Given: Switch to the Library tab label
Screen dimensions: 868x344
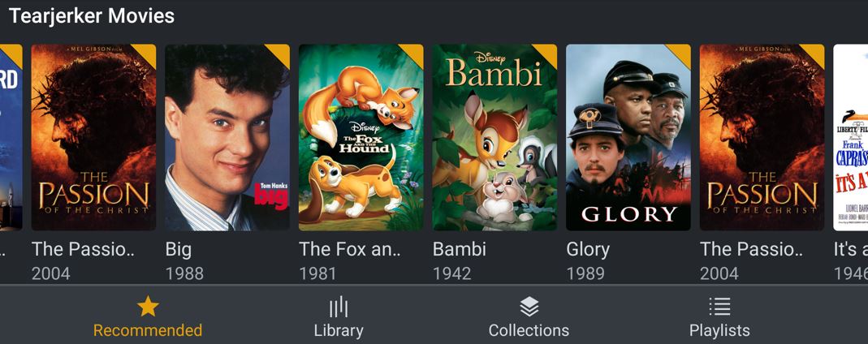Looking at the screenshot, I should point(339,331).
